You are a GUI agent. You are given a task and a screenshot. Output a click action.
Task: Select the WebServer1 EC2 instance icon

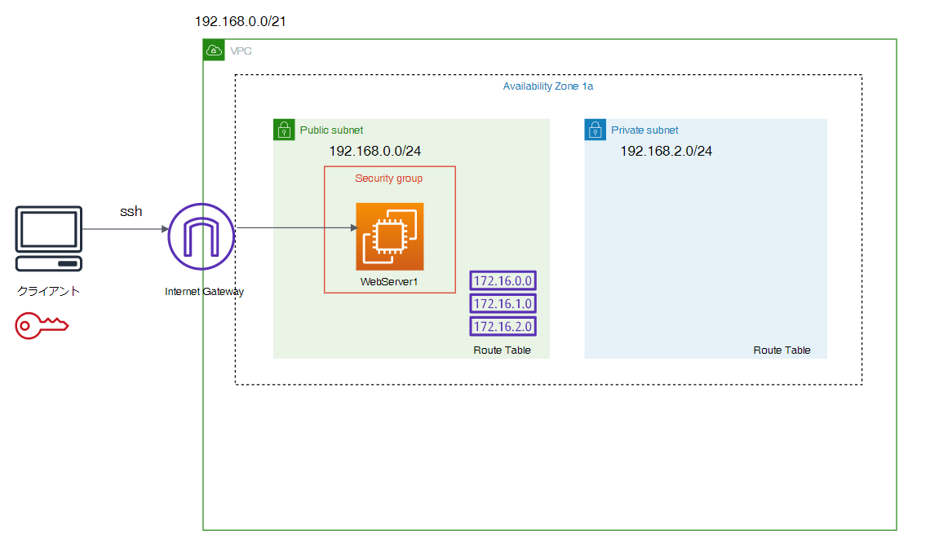[x=390, y=236]
